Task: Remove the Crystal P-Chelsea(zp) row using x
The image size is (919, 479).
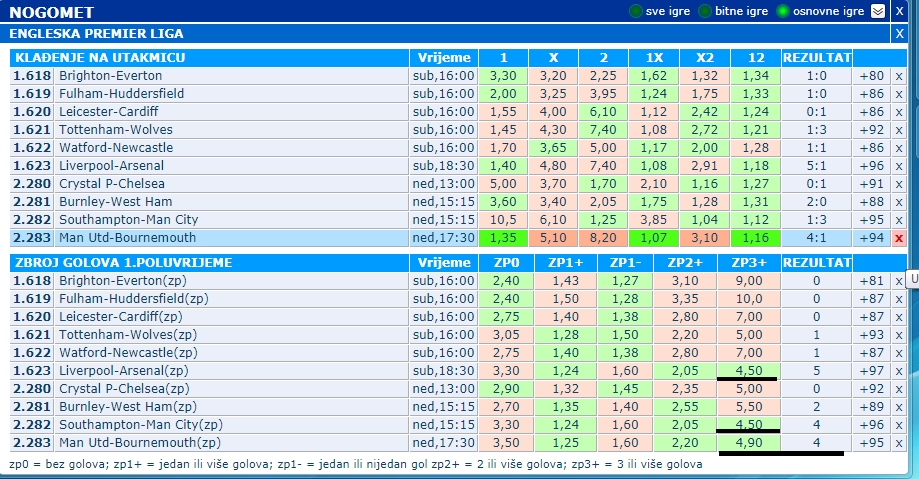Action: click(x=898, y=389)
